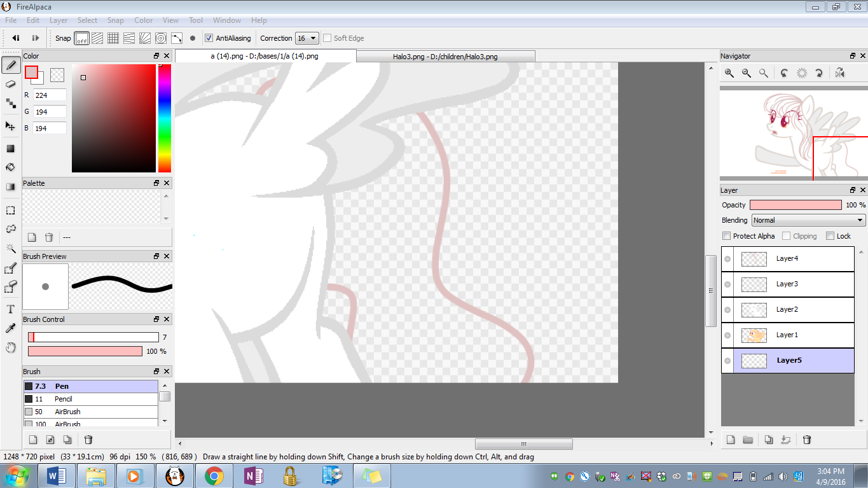Enable the circular snap icon
The width and height of the screenshot is (868, 488).
pos(161,38)
